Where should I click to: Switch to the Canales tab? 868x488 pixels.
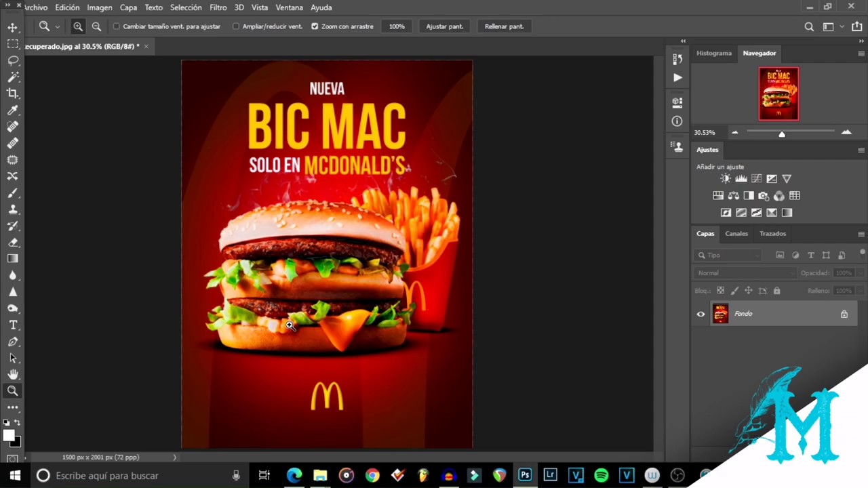pos(736,234)
